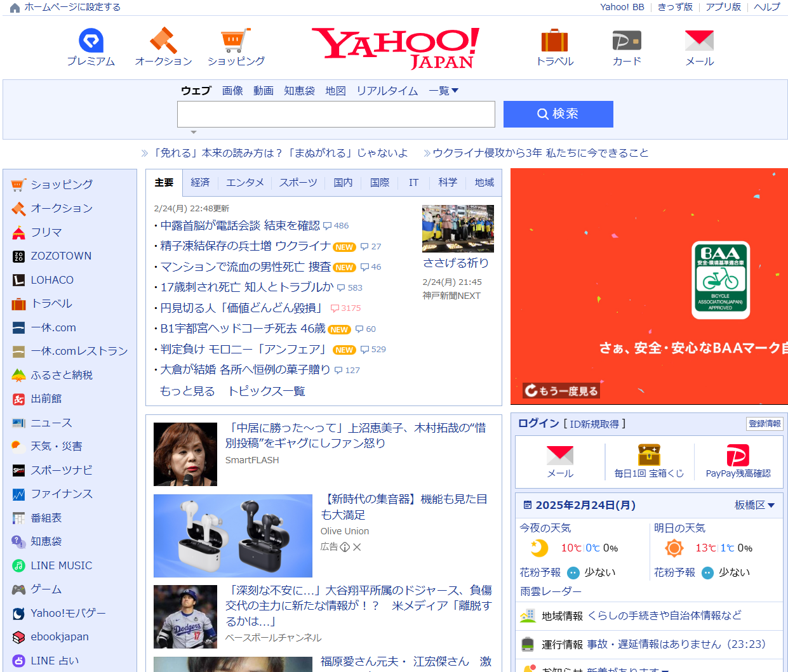Viewport: 788px width, 672px height.
Task: Click the 出前館 icon in the sidebar
Action: click(x=18, y=399)
